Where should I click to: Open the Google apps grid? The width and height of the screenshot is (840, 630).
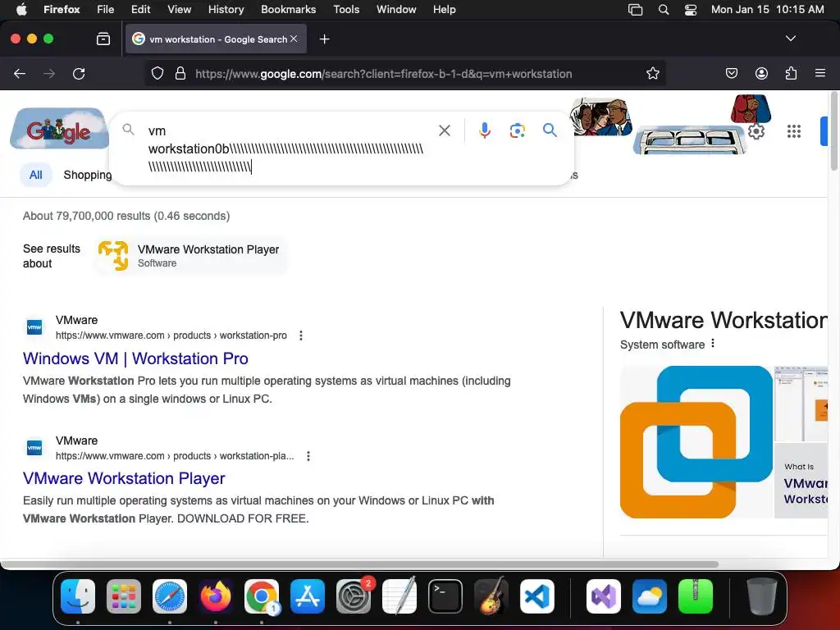[x=793, y=131]
